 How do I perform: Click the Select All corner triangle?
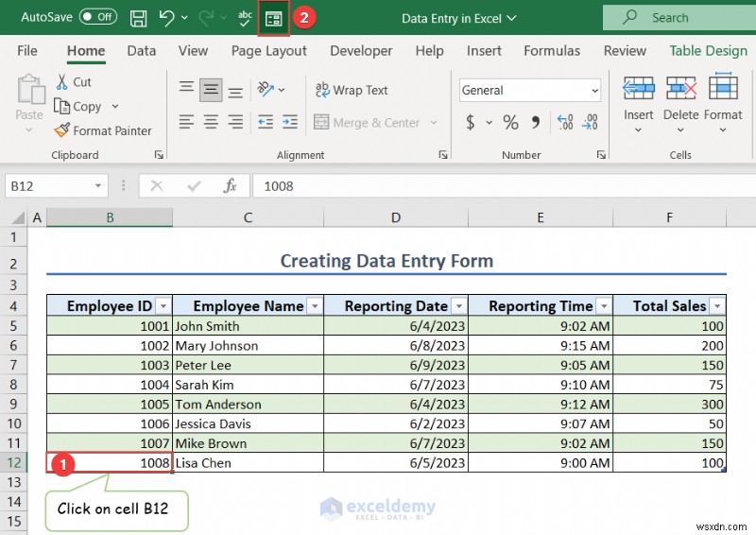[x=18, y=218]
